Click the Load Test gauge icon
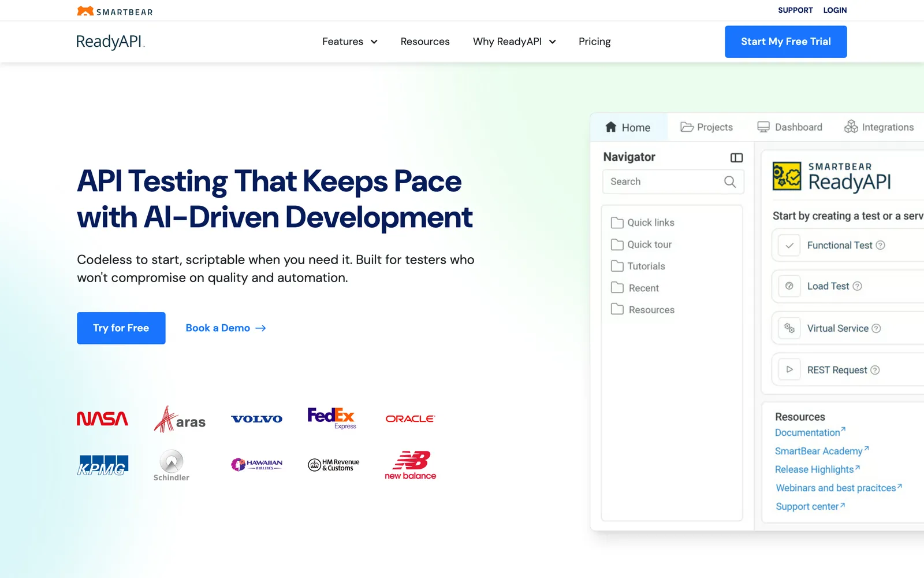The image size is (924, 578). point(789,286)
